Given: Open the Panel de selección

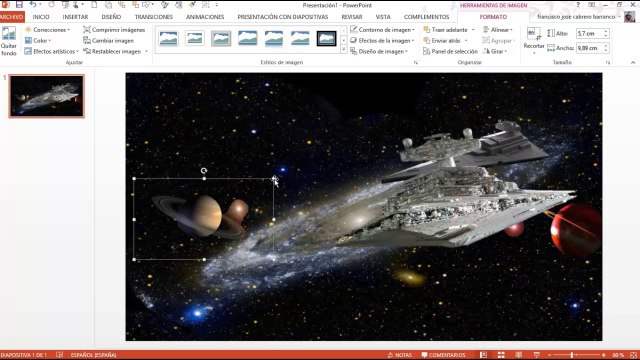Looking at the screenshot, I should coord(450,51).
